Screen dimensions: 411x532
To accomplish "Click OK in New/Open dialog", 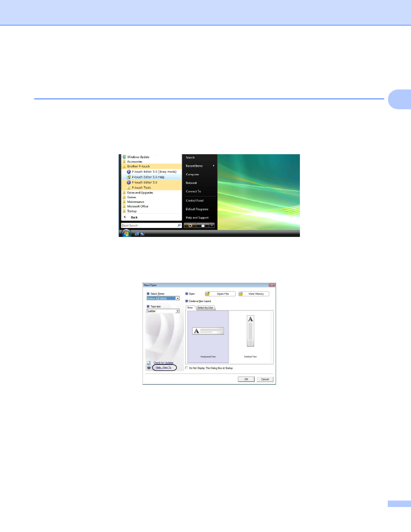I will pos(246,379).
